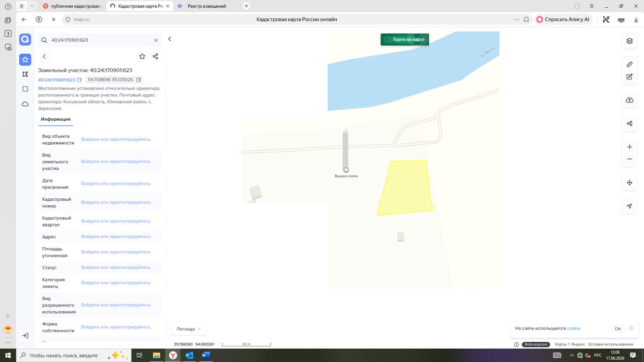
Task: Open the map layers panel
Action: click(630, 41)
